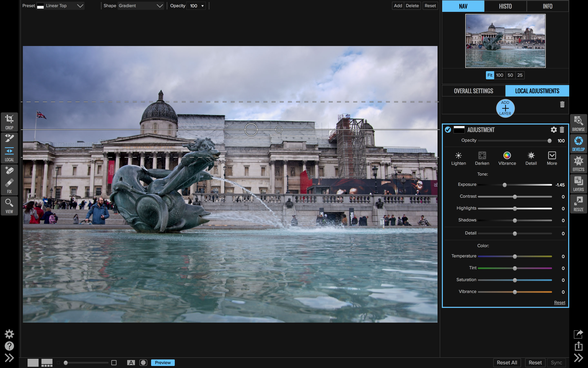Open the Overall Settings tab
The image size is (588, 368).
[473, 91]
